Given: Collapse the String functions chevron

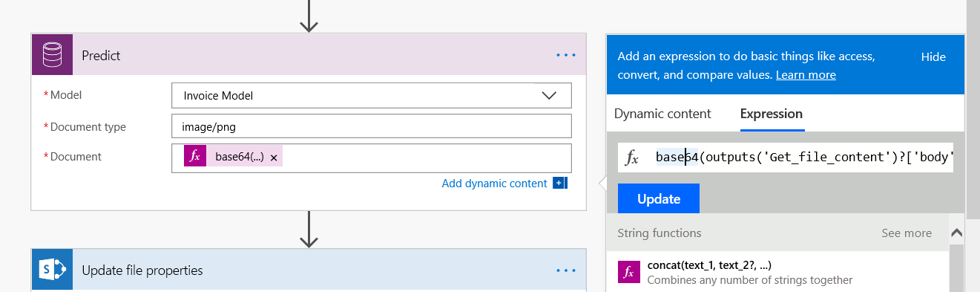Looking at the screenshot, I should coord(957,233).
